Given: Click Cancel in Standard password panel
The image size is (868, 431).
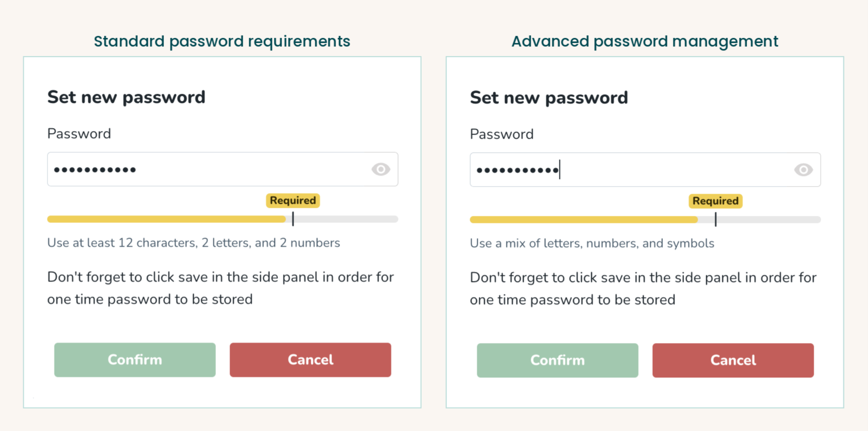Looking at the screenshot, I should (310, 360).
